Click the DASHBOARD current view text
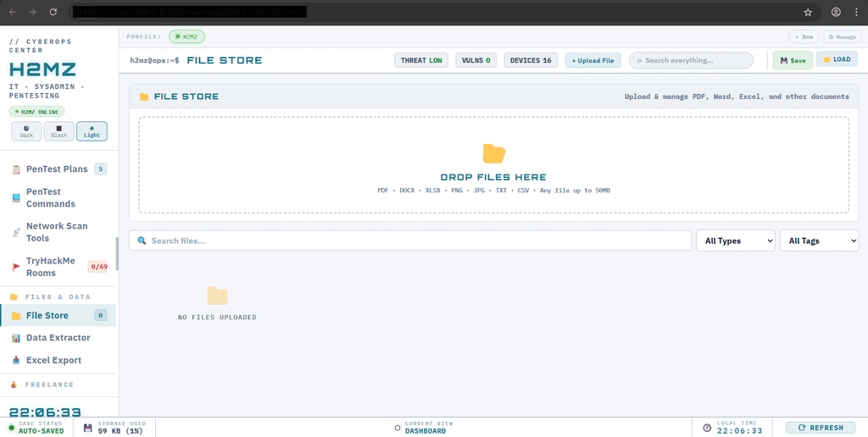 click(x=426, y=431)
